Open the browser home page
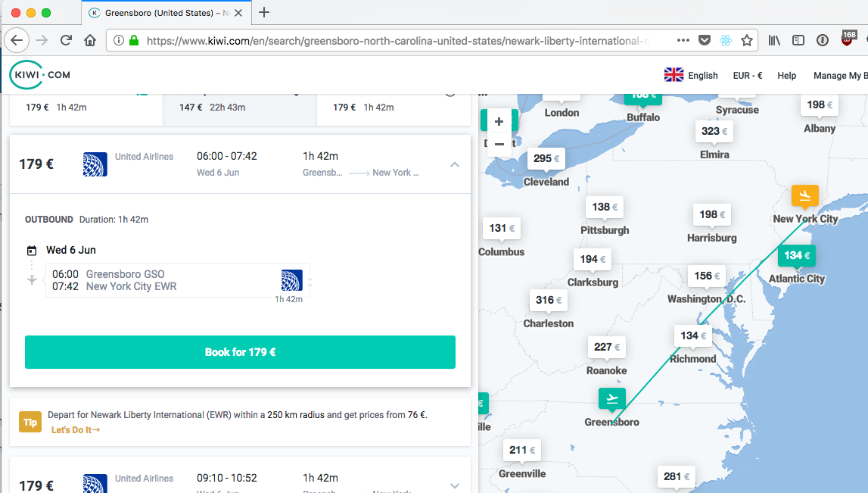This screenshot has width=868, height=493. click(x=90, y=40)
